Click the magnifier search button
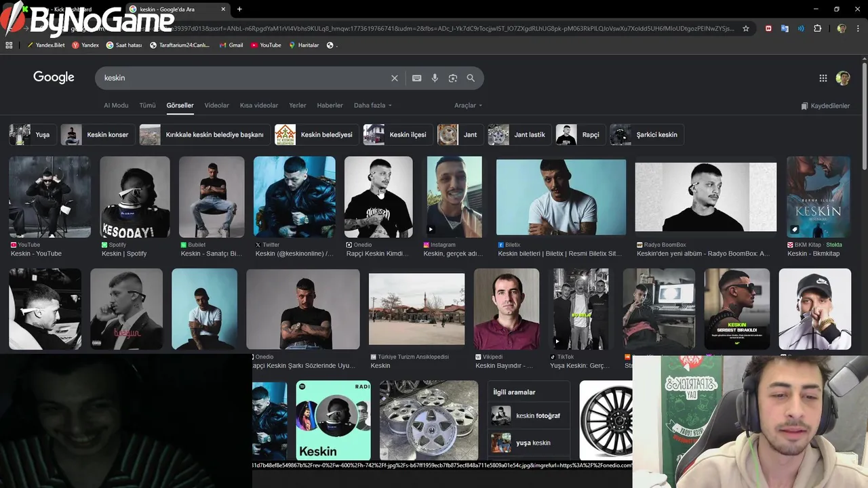This screenshot has width=868, height=488. pos(471,78)
